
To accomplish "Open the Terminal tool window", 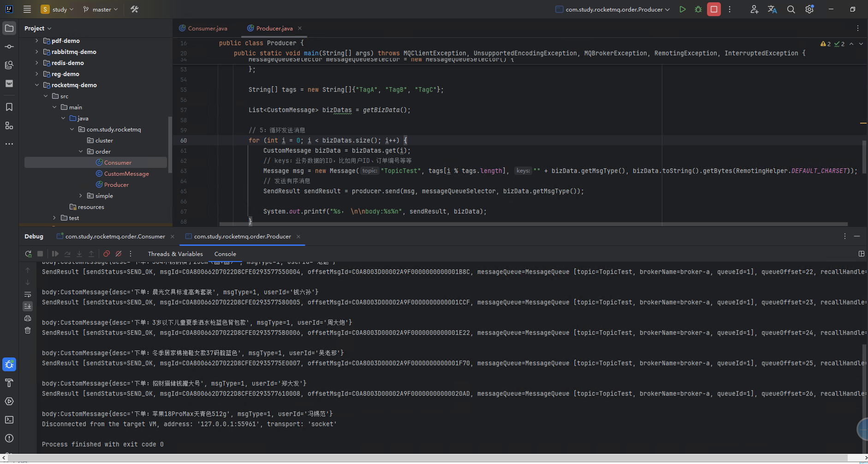I will point(9,420).
